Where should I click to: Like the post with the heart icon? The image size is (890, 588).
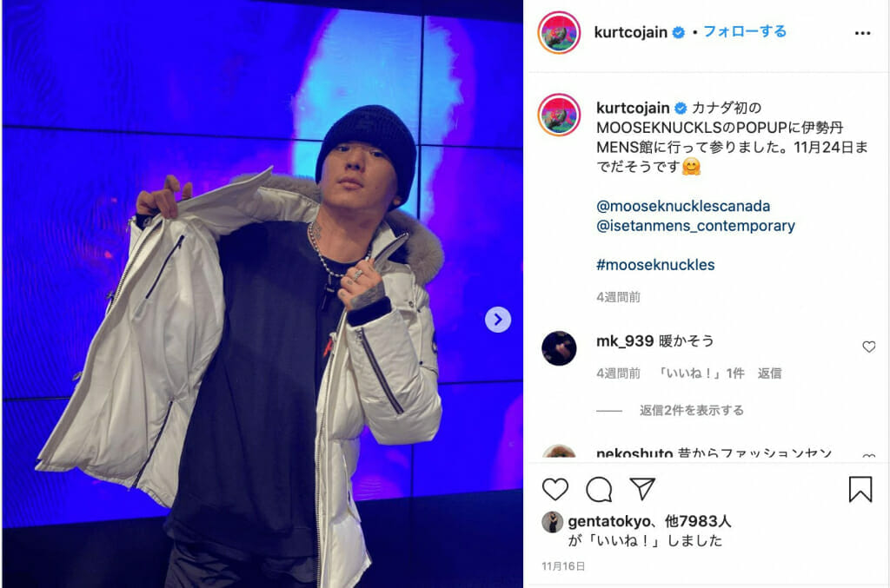pyautogui.click(x=555, y=489)
